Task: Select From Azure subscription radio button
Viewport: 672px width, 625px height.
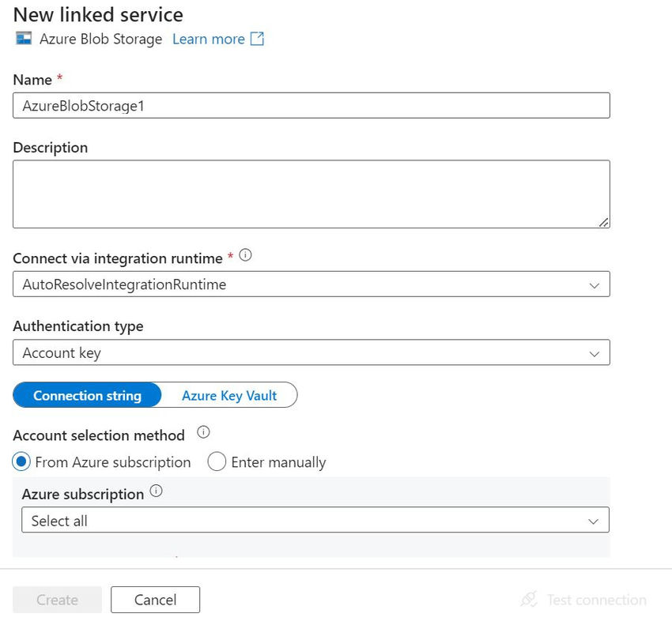Action: [x=21, y=461]
